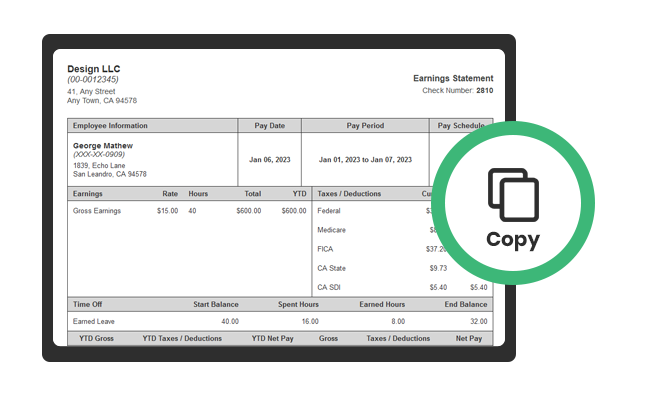Click the Copy label text

pos(513,240)
